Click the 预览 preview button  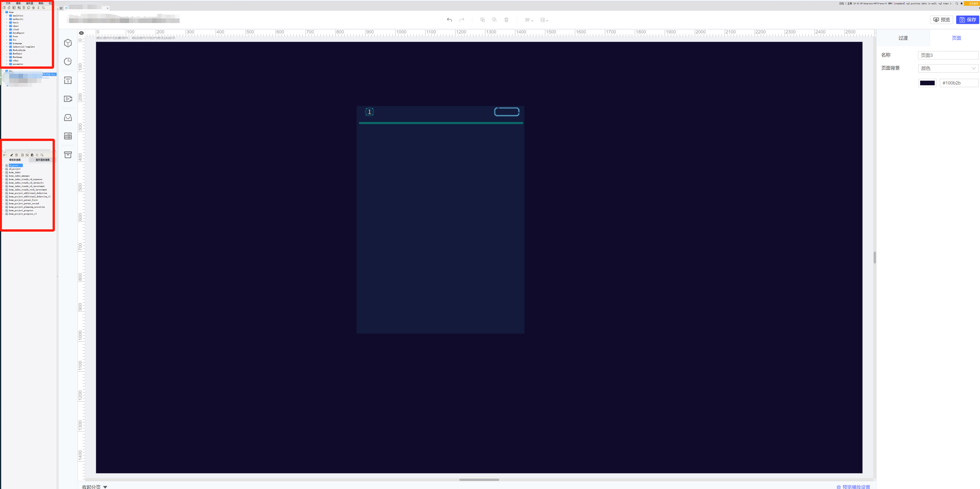click(942, 20)
